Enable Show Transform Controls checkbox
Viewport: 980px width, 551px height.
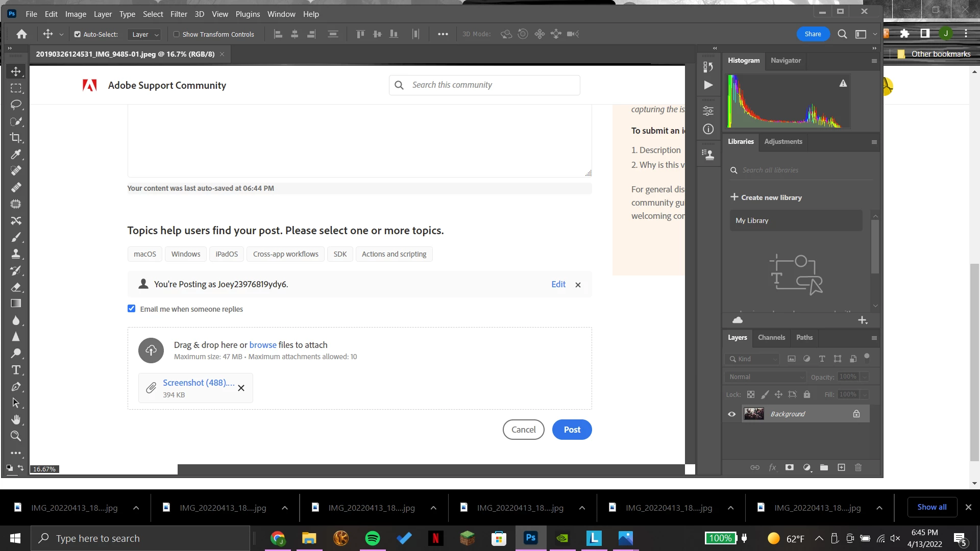tap(177, 34)
